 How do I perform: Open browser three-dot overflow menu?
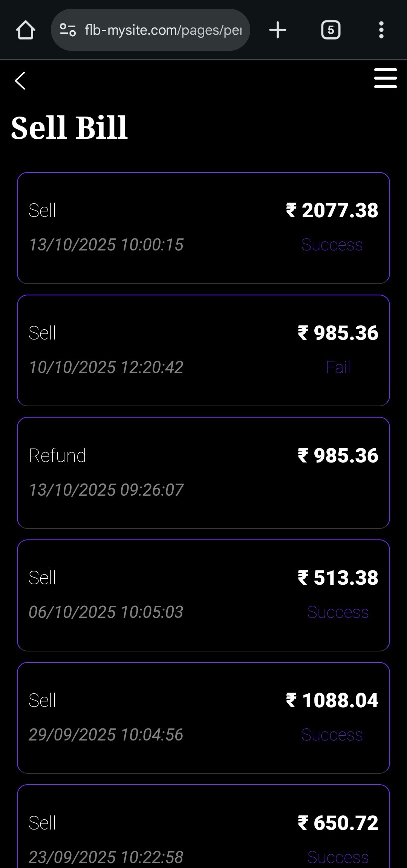381,30
